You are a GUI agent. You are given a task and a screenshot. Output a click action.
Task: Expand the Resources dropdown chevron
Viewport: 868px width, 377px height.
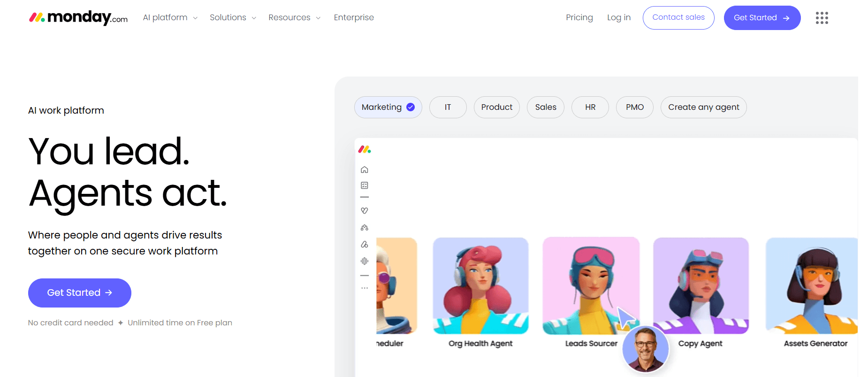[318, 18]
